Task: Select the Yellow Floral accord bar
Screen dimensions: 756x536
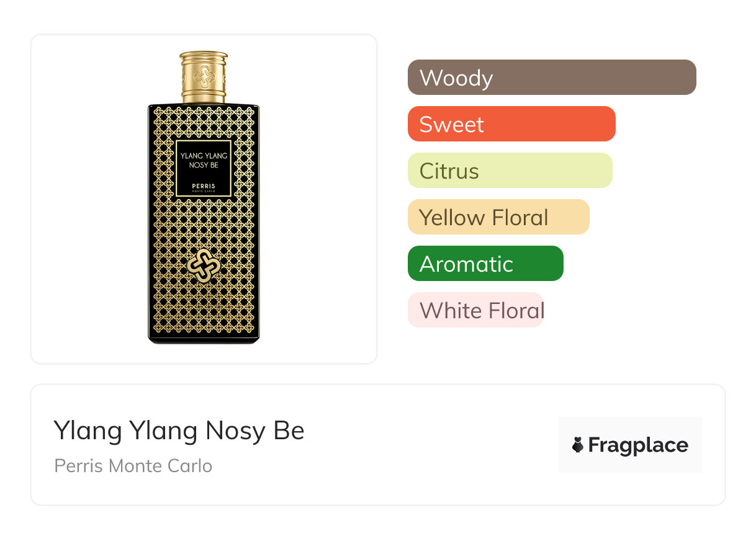Action: point(498,217)
